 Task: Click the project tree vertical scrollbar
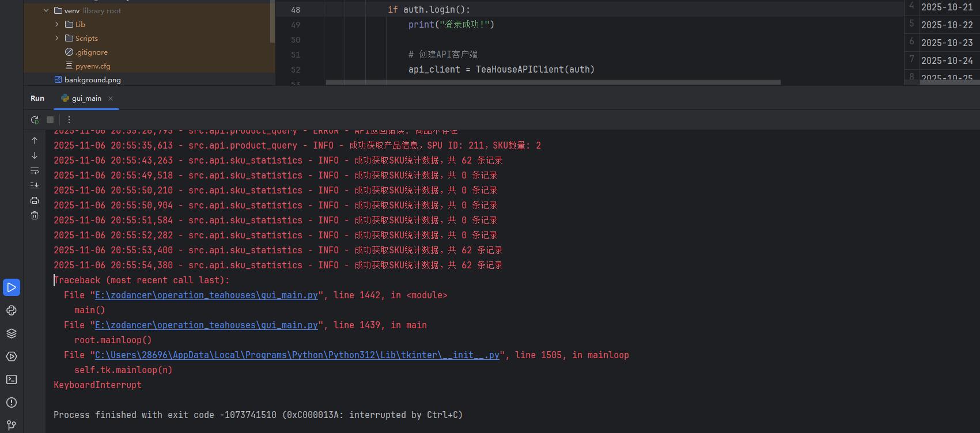pyautogui.click(x=273, y=22)
